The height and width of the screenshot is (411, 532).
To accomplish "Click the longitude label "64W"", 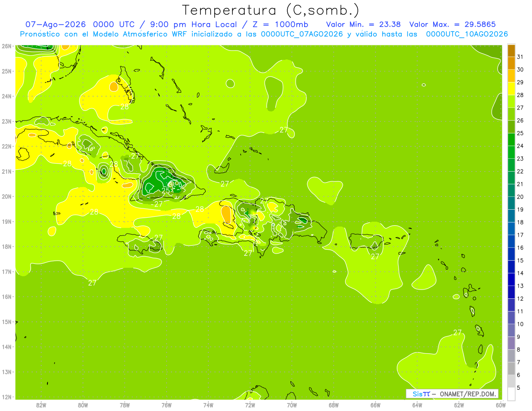I will point(417,405).
